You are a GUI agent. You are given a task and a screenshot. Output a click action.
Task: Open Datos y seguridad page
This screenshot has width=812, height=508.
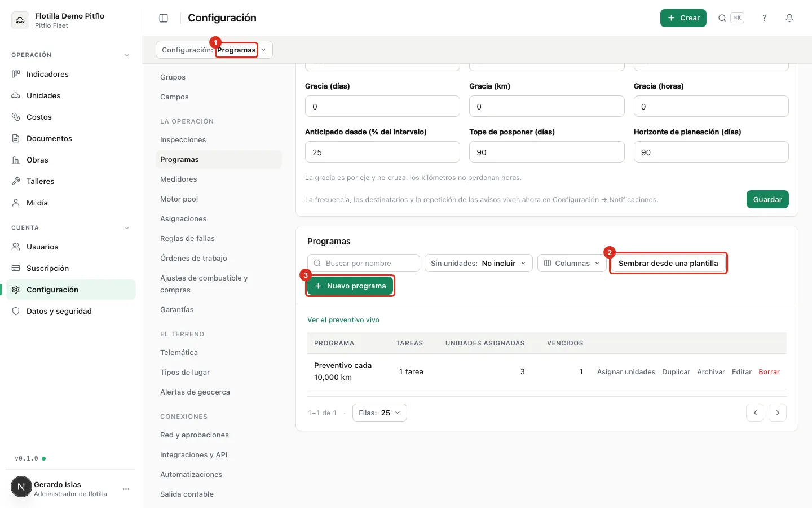click(x=70, y=311)
